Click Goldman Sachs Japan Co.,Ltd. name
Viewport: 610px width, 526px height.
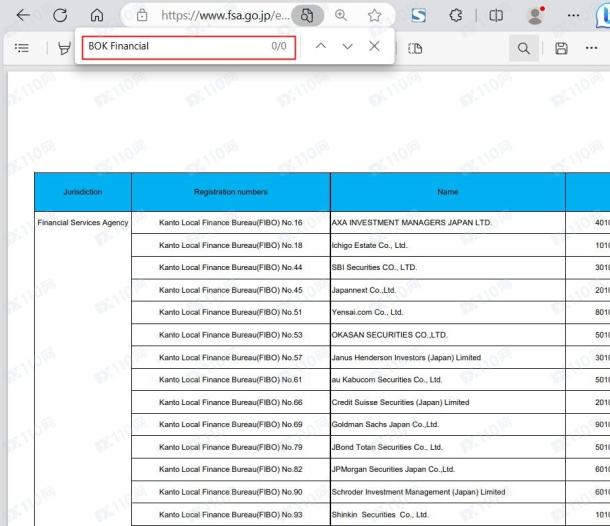click(x=385, y=424)
